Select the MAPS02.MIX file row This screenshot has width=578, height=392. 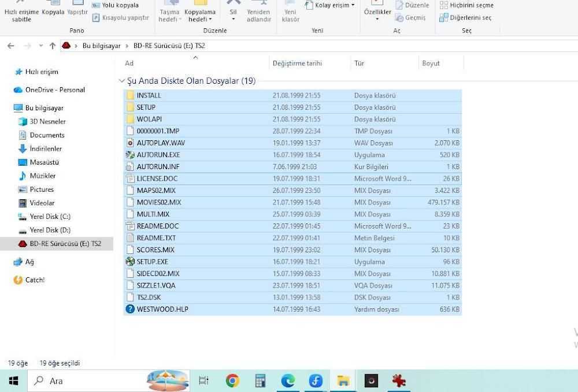(x=292, y=191)
